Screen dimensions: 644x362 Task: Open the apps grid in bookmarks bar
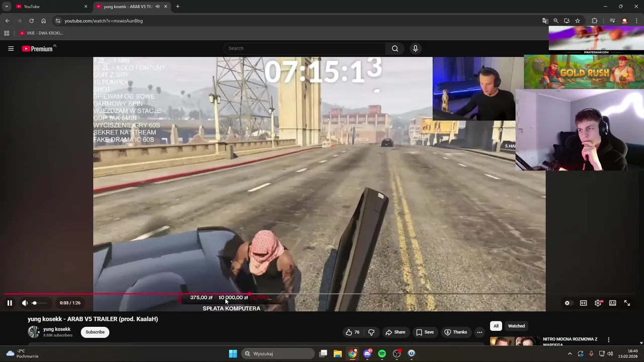(x=7, y=33)
